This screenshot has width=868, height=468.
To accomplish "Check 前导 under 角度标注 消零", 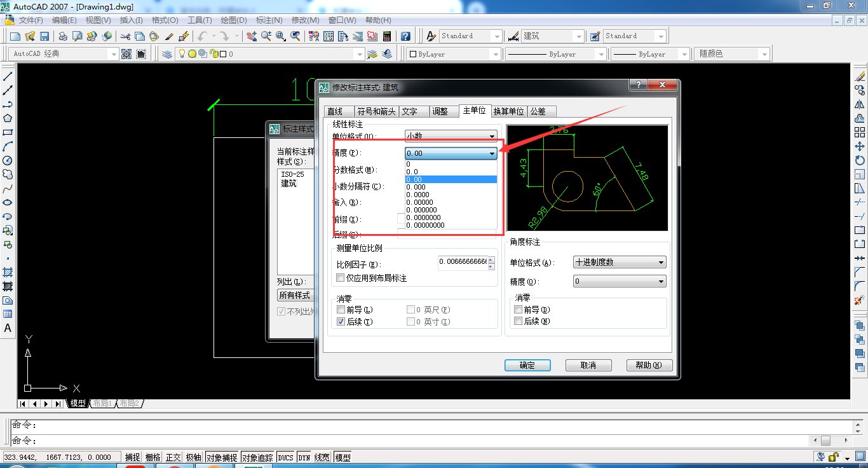I will pos(519,309).
